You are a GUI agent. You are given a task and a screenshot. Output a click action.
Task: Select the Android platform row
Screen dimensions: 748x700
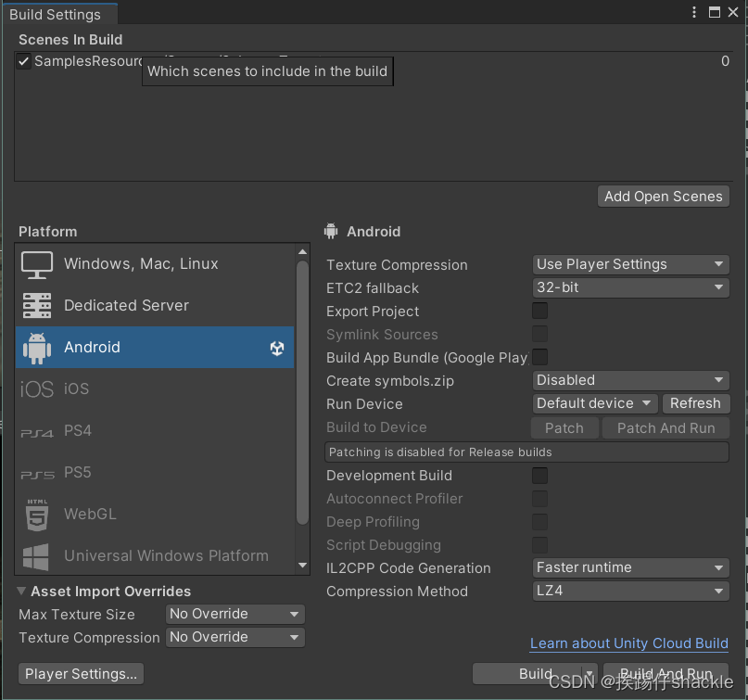tap(155, 348)
